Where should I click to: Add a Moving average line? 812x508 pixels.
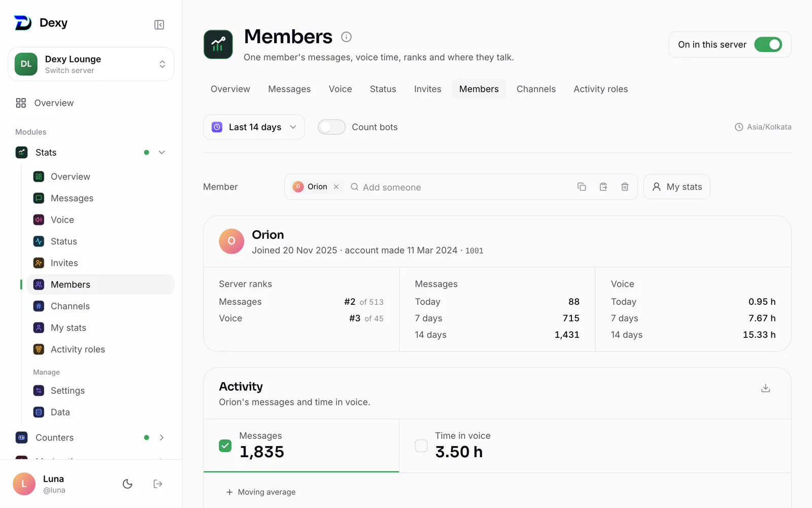(261, 492)
